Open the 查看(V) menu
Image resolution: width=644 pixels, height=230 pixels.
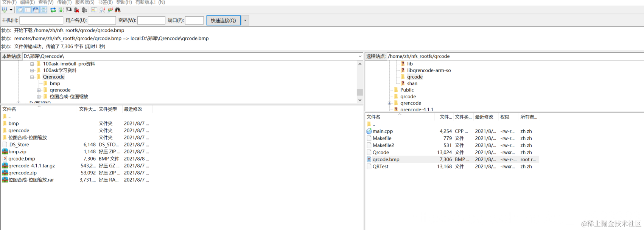[46, 2]
